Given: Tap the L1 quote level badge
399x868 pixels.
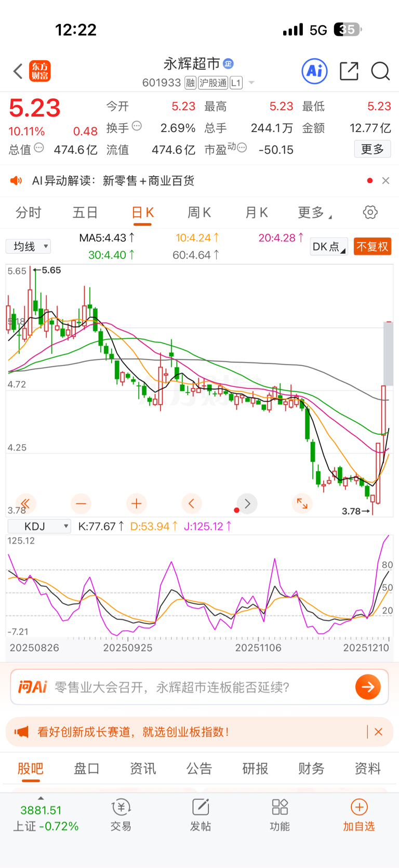Looking at the screenshot, I should point(236,83).
